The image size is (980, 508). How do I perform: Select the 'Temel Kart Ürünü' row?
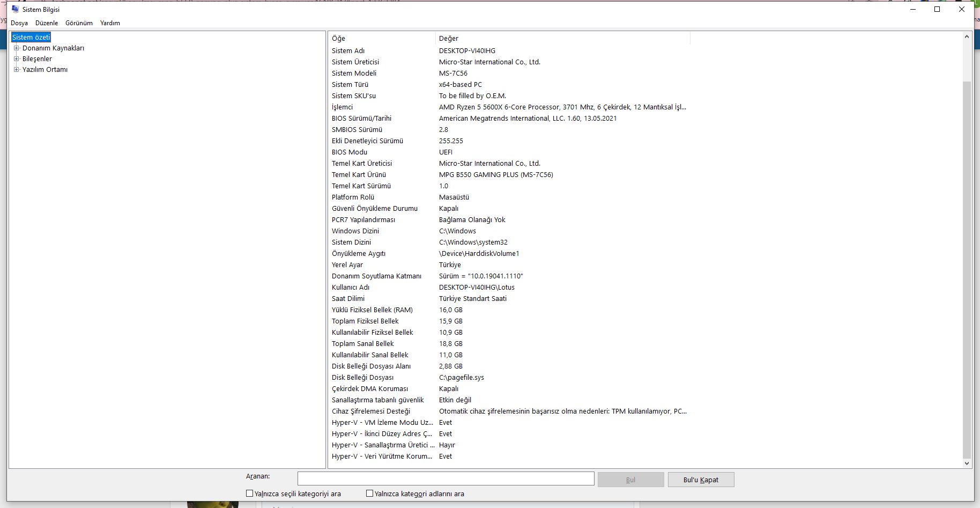(x=509, y=175)
